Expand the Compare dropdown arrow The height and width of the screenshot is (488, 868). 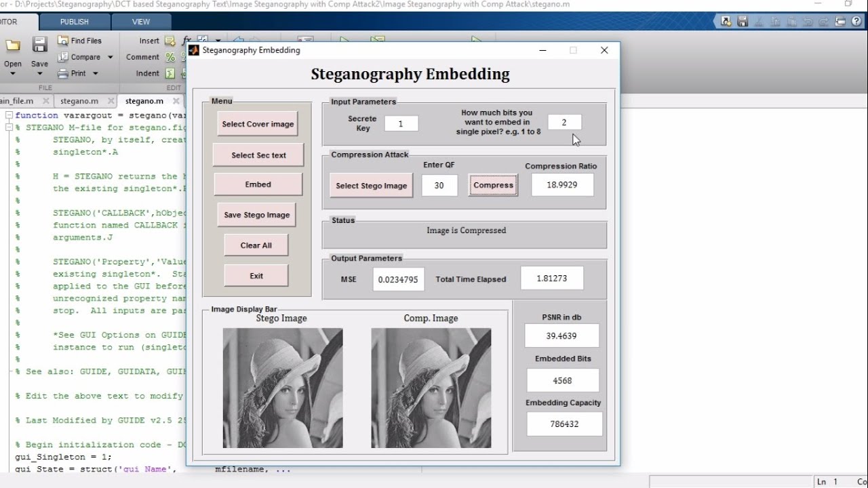111,57
